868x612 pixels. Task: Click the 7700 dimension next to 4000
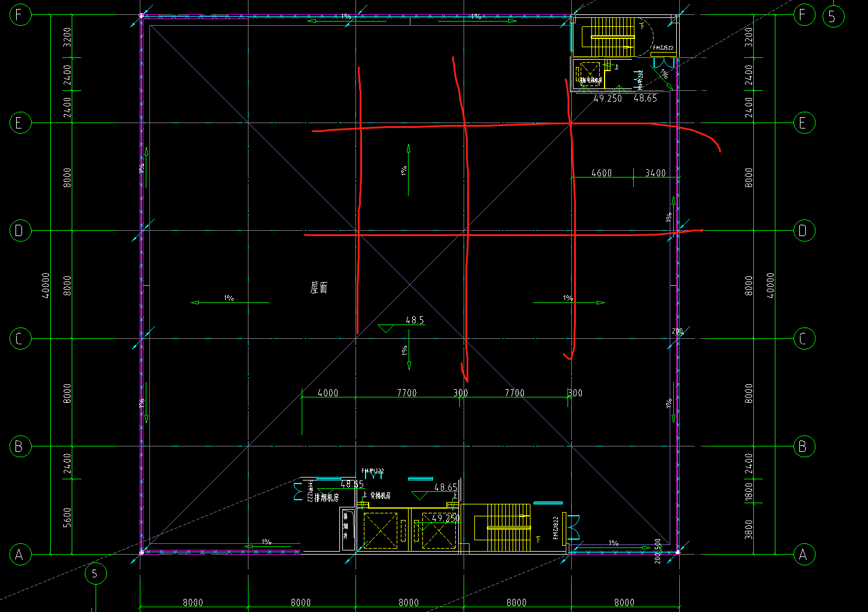[407, 393]
